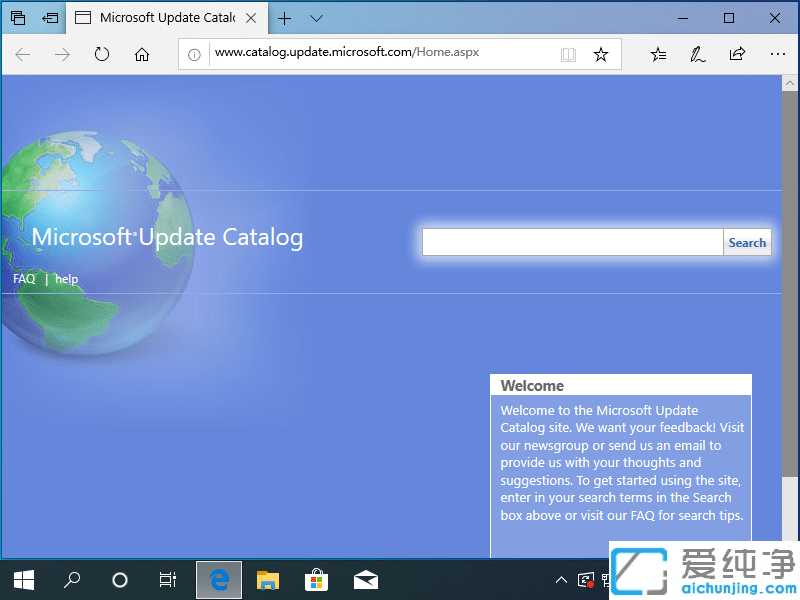Click the page scrollbar up arrow
800x600 pixels.
pyautogui.click(x=791, y=81)
